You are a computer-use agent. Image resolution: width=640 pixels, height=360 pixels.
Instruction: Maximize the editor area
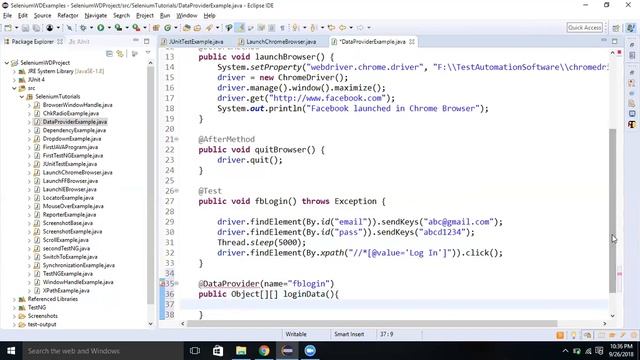click(x=615, y=41)
